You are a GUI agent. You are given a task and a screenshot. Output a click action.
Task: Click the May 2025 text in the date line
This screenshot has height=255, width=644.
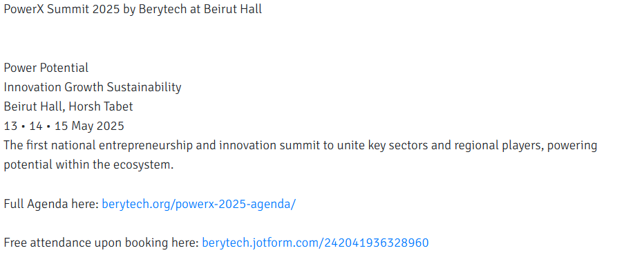[97, 126]
